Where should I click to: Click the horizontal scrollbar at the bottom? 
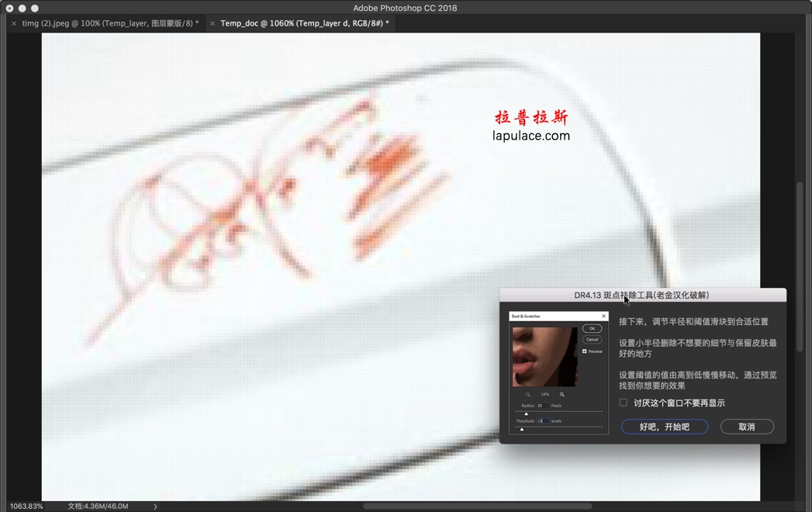477,507
